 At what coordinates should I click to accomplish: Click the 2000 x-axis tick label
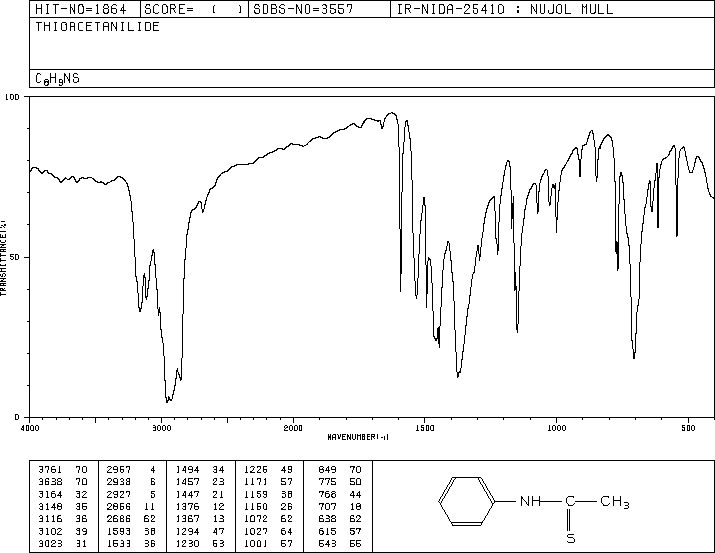pyautogui.click(x=293, y=428)
